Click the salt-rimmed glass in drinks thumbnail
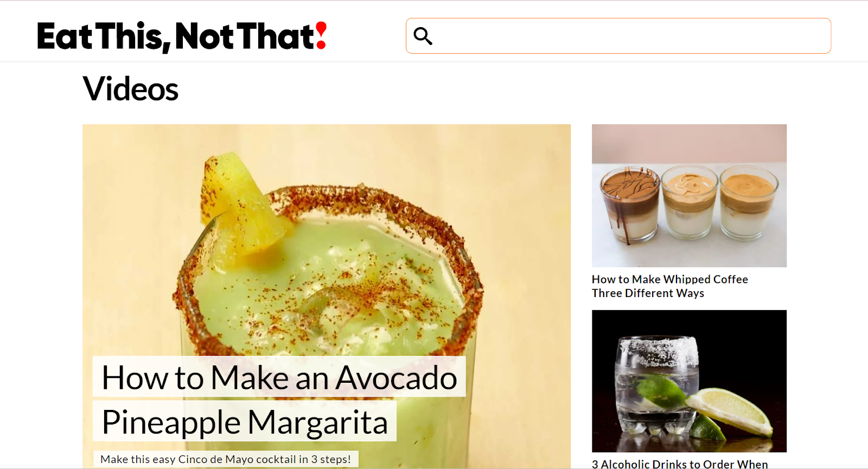 point(656,383)
